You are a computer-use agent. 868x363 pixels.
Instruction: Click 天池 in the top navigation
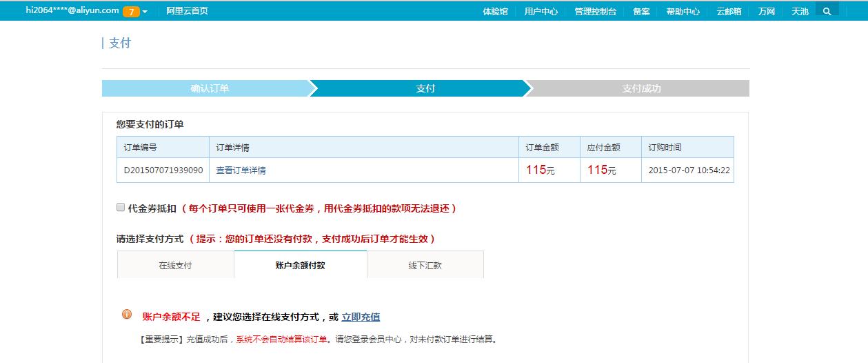pyautogui.click(x=800, y=12)
